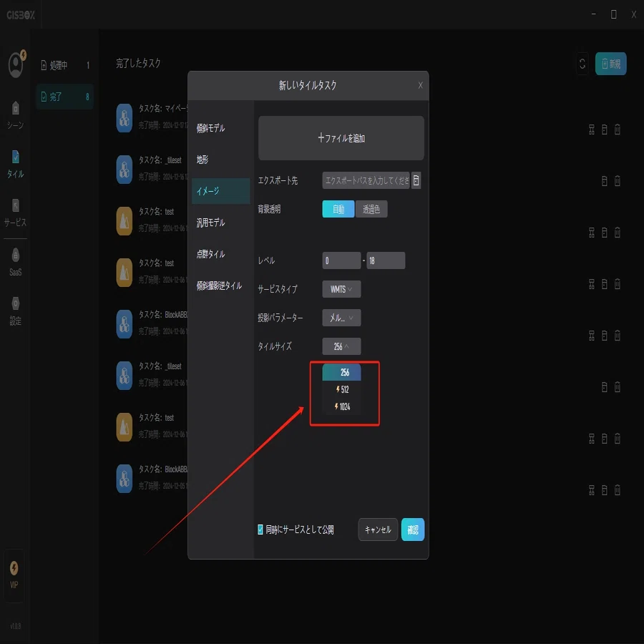Open folder of BlockABB task dated 2024-12-05
Image resolution: width=644 pixels, height=644 pixels.
[x=604, y=490]
